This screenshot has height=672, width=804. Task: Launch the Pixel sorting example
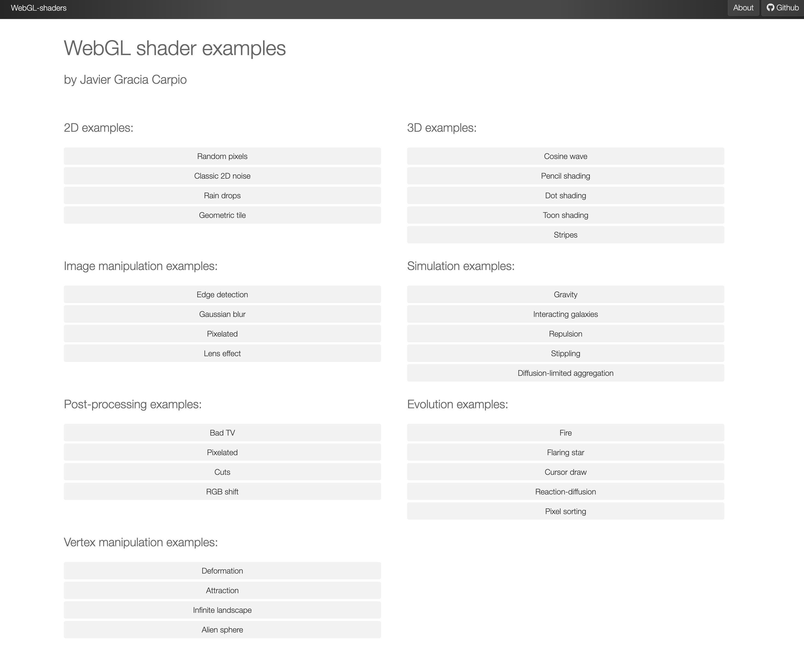tap(565, 511)
